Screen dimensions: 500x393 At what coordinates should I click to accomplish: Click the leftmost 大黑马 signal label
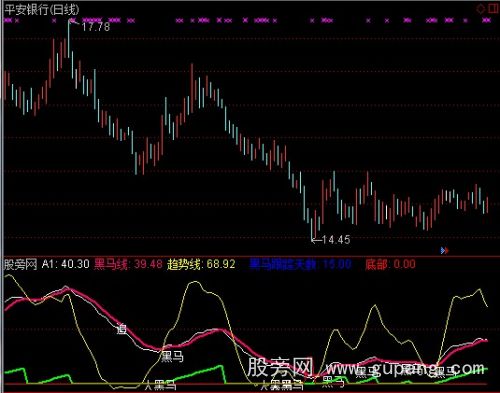161,386
